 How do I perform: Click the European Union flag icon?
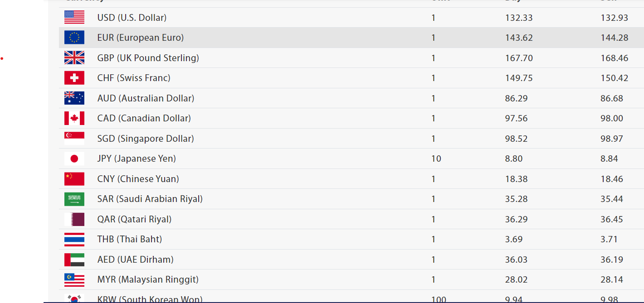click(x=74, y=38)
